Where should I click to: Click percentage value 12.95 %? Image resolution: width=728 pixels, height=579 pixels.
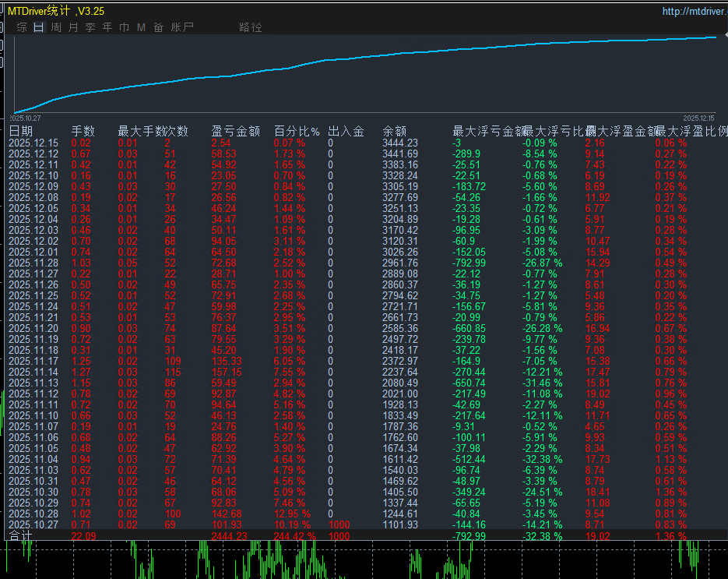click(x=292, y=514)
